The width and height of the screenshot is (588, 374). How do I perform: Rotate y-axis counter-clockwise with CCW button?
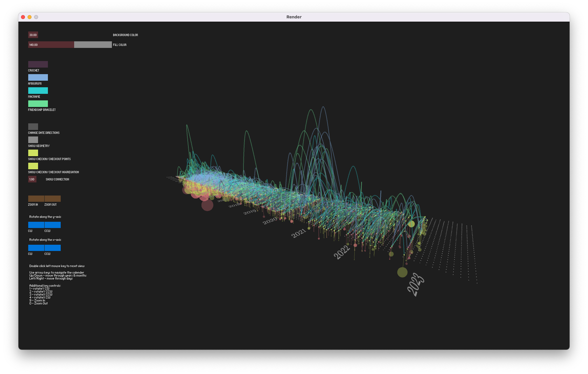pyautogui.click(x=52, y=225)
